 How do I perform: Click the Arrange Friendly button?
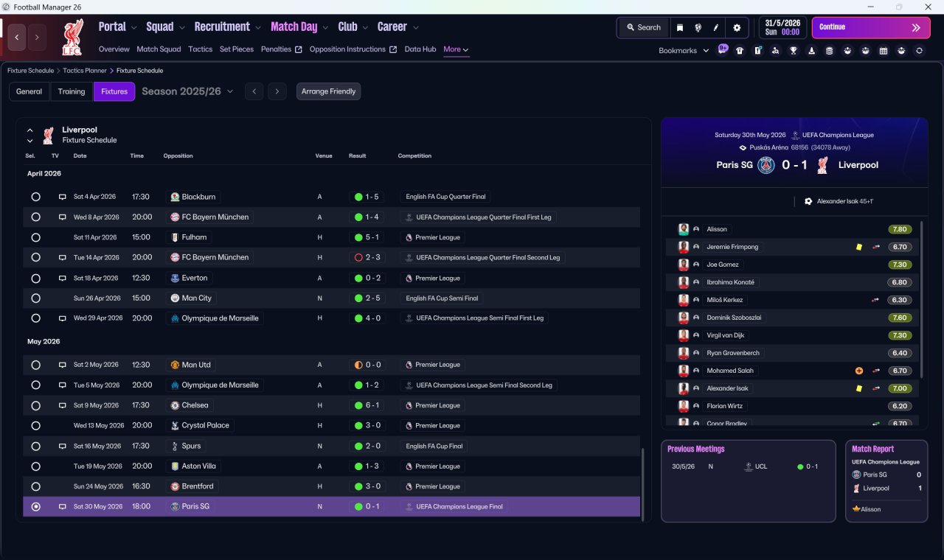click(x=329, y=91)
